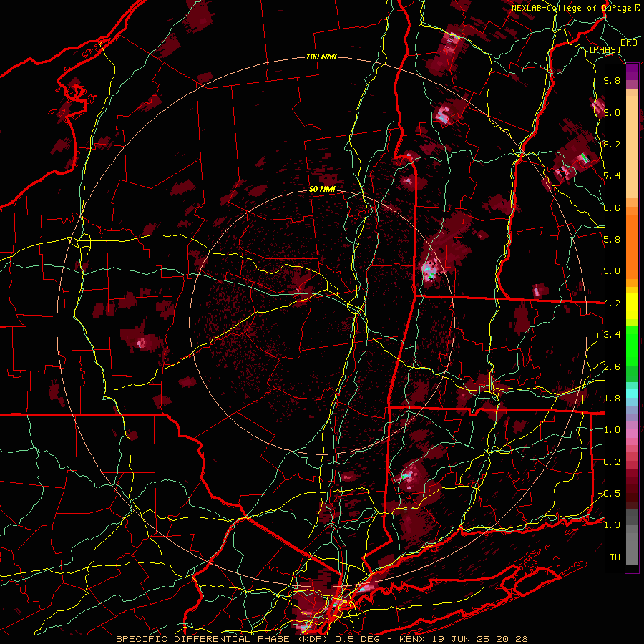The width and height of the screenshot is (644, 644).
Task: Click the 6.6 scale value
Action: (x=612, y=208)
